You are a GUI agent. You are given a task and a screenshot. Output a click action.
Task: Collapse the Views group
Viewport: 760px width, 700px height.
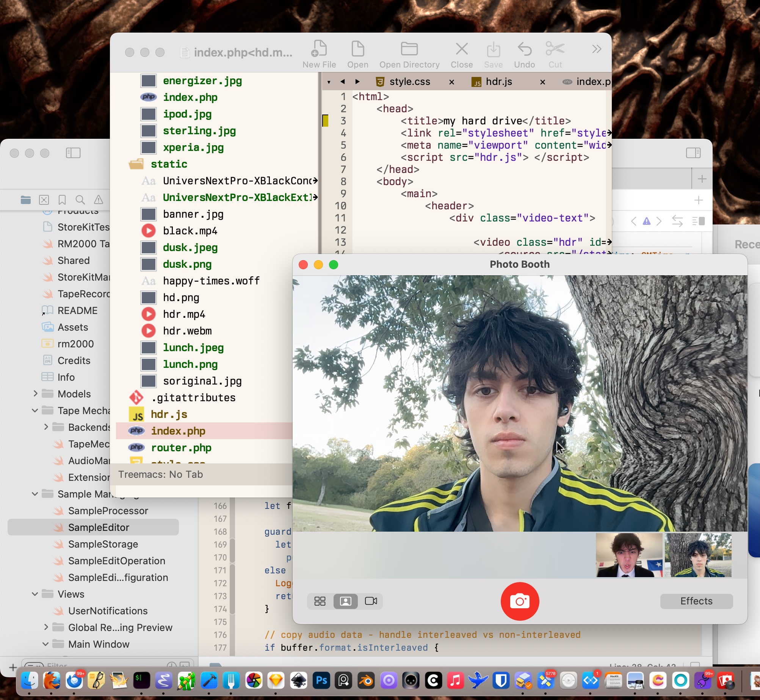point(35,594)
